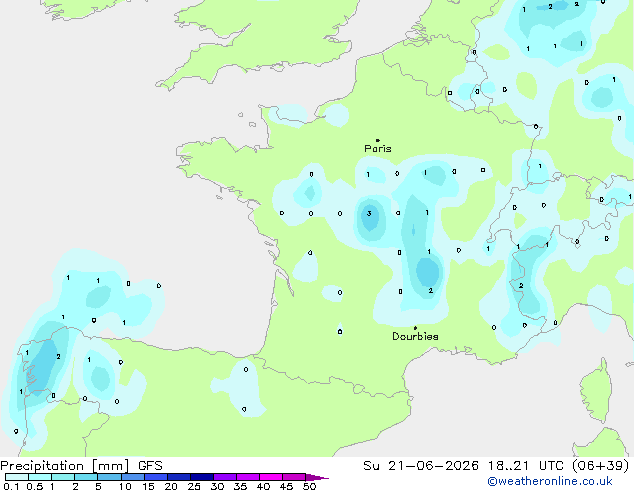
Task: Select the 1–2 mm legend color swatch
Action: pos(63,477)
